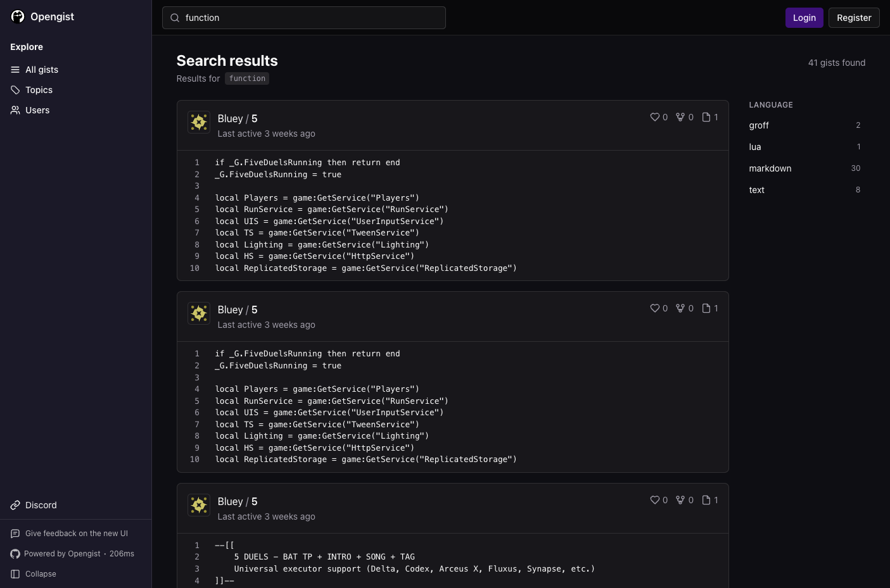
Task: Click the GitHub icon beside Powered by Opengist
Action: (15, 554)
